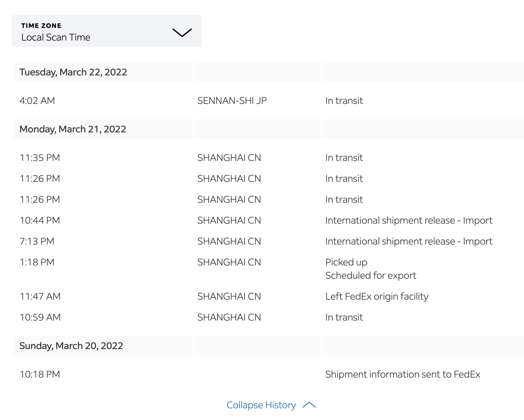This screenshot has height=420, width=524.
Task: Click SHANGHAI CN in the 1:18 PM row
Action: 229,262
